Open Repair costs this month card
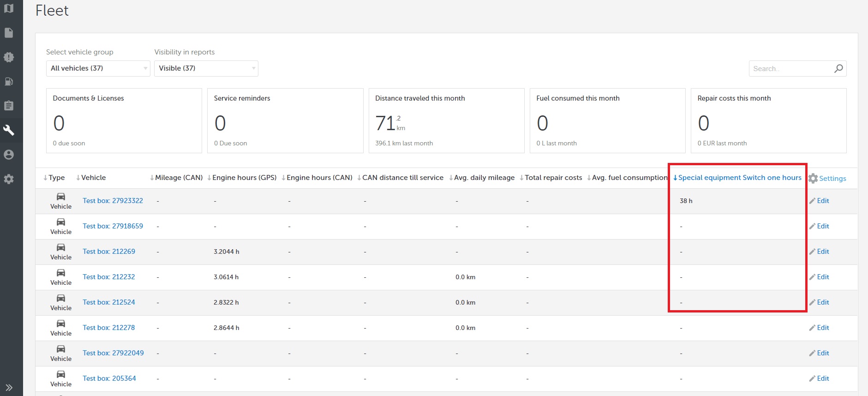868x396 pixels. [769, 120]
